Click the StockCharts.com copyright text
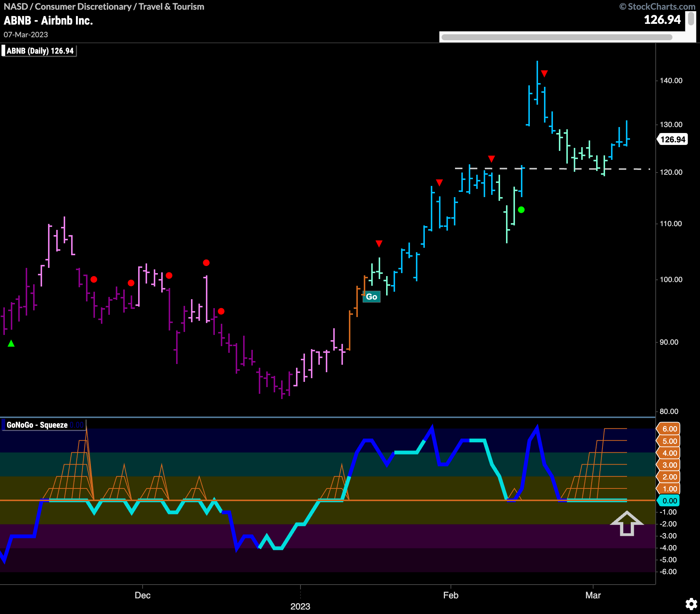The width and height of the screenshot is (700, 614). point(658,6)
